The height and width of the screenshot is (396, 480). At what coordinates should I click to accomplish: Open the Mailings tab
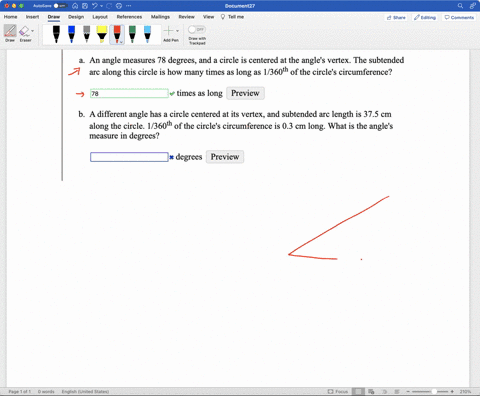click(160, 17)
